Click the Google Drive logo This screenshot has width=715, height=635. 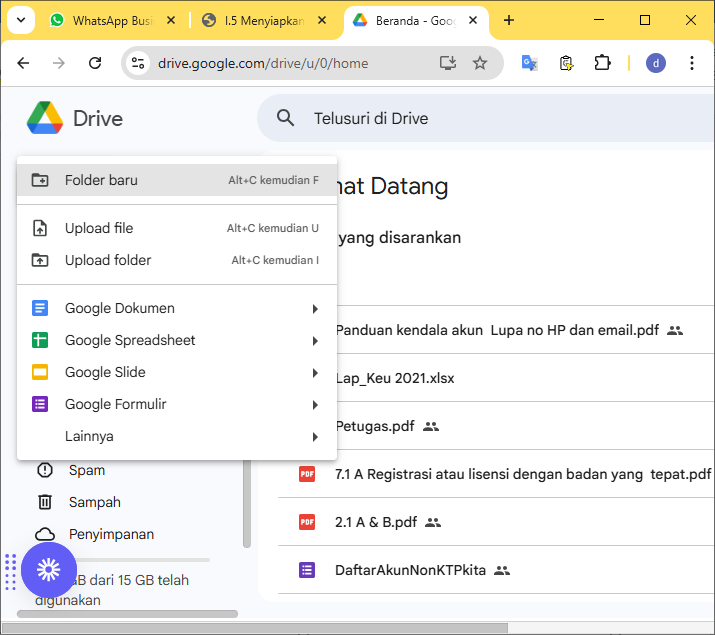click(x=45, y=118)
